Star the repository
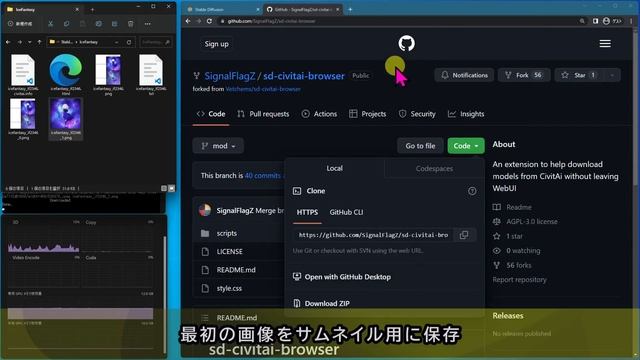This screenshot has height=360, width=640. pos(579,75)
